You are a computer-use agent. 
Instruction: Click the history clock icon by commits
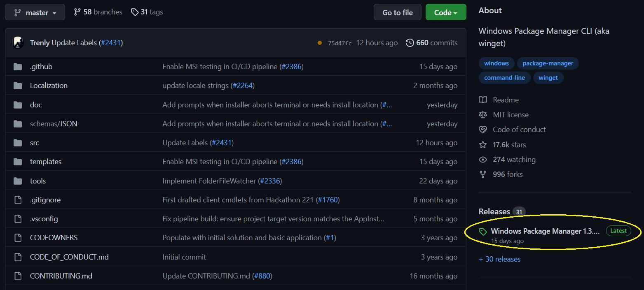tap(410, 43)
